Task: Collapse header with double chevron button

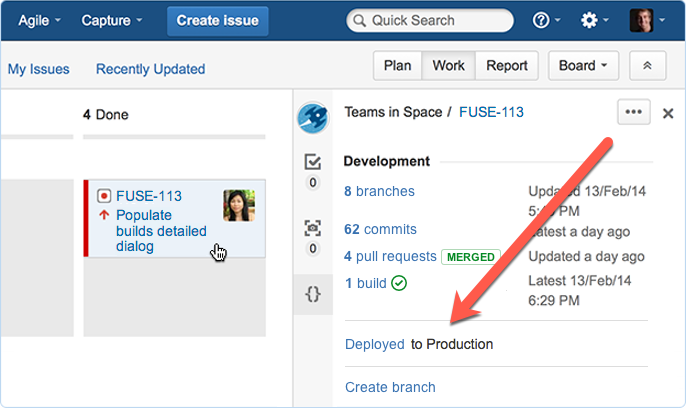Action: [x=648, y=66]
